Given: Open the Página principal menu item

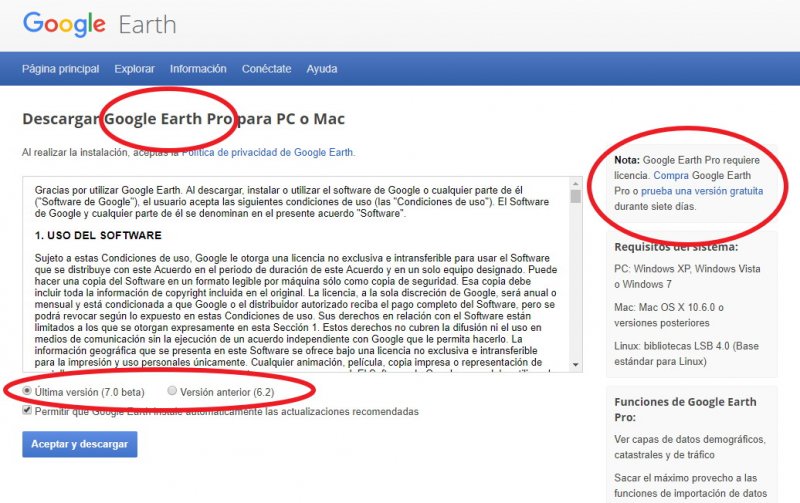Looking at the screenshot, I should tap(60, 69).
